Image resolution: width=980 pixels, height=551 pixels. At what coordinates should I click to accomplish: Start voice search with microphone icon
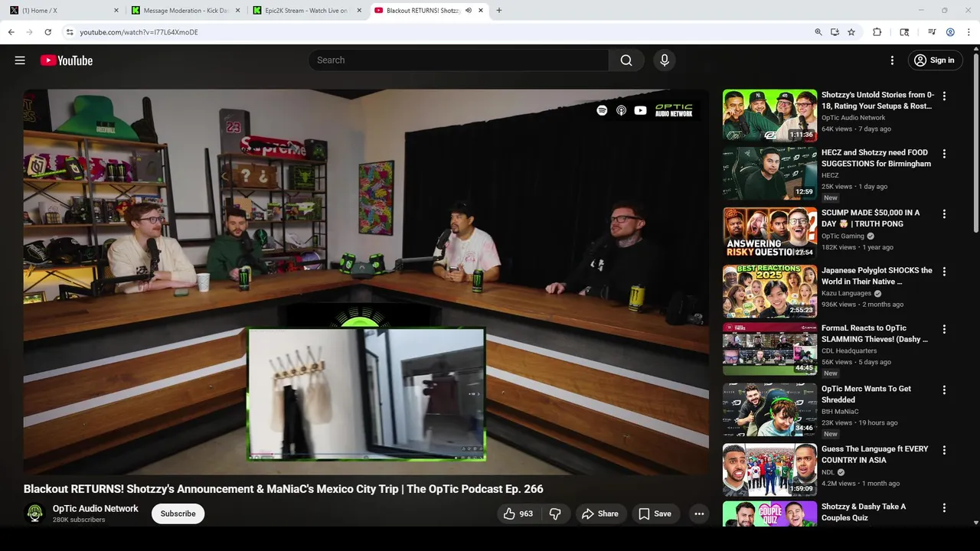[665, 60]
